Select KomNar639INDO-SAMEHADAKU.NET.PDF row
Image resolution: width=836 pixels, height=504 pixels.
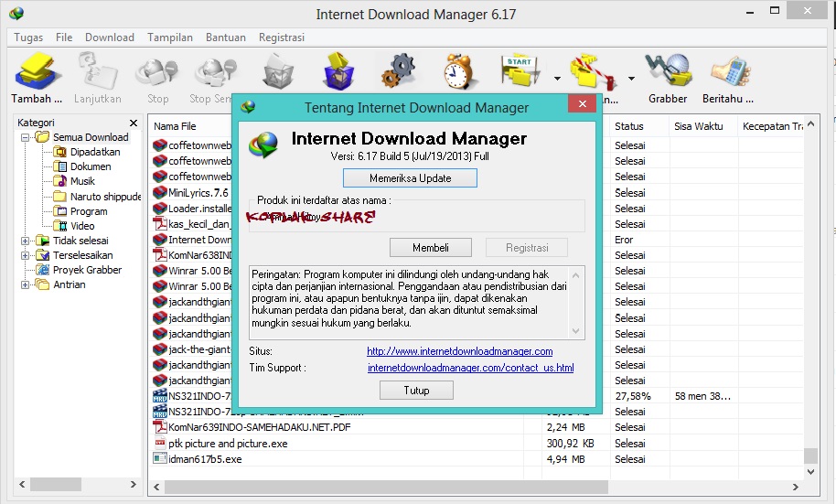477,428
